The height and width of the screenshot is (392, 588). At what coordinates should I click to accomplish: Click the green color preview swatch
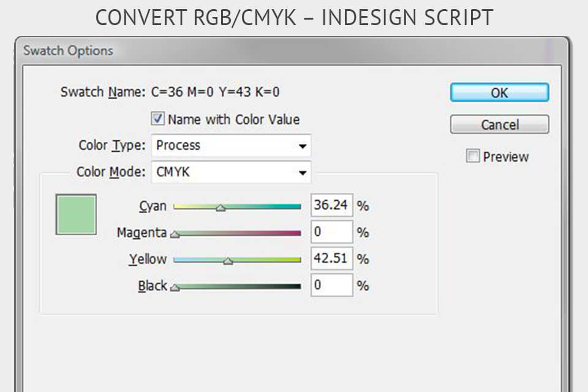coord(77,214)
